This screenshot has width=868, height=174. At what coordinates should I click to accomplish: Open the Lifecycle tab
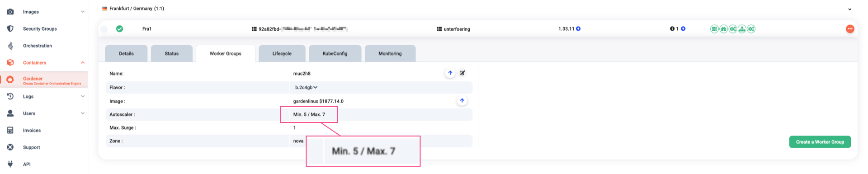coord(282,53)
